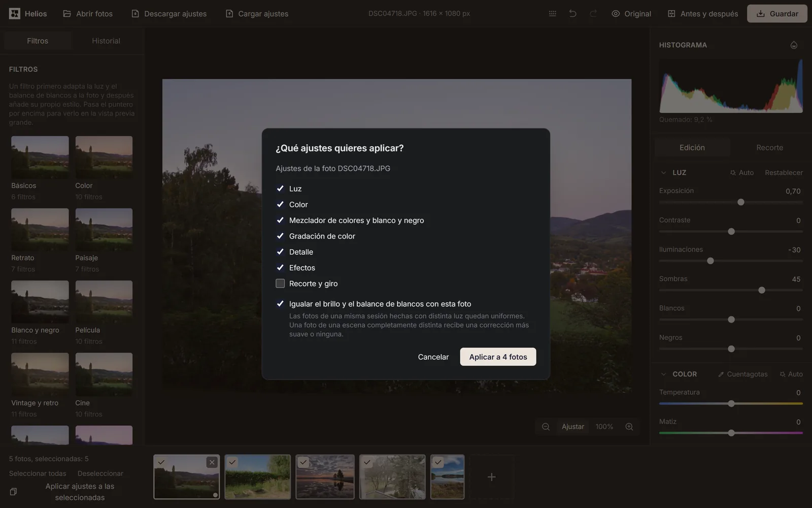Pick white balance with Cuentagotas
This screenshot has height=508, width=812.
pyautogui.click(x=742, y=374)
